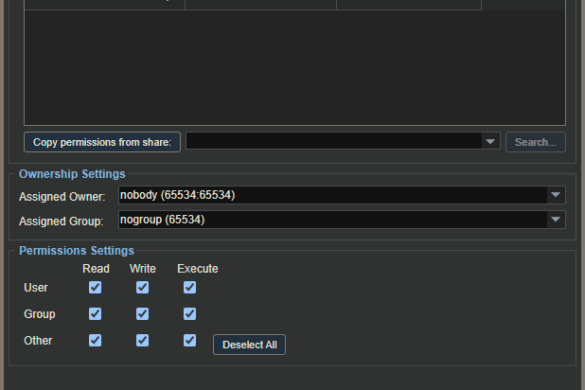Screen dimensions: 585x390
Task: Uncheck User Execute permission checkbox
Action: pyautogui.click(x=190, y=287)
